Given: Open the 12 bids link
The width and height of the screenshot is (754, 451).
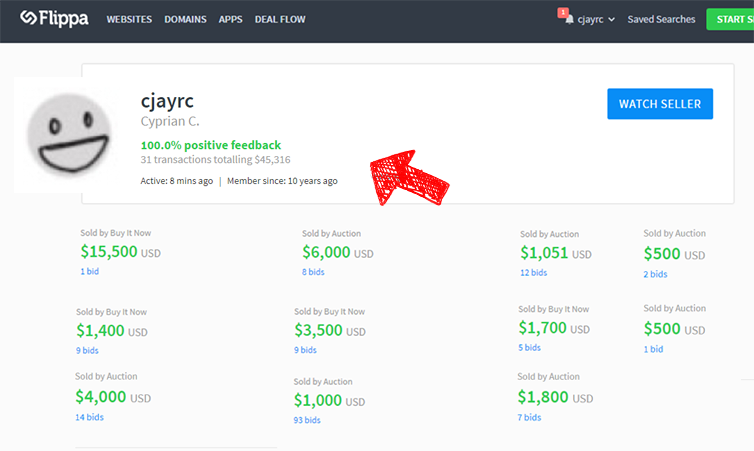Looking at the screenshot, I should pos(533,273).
